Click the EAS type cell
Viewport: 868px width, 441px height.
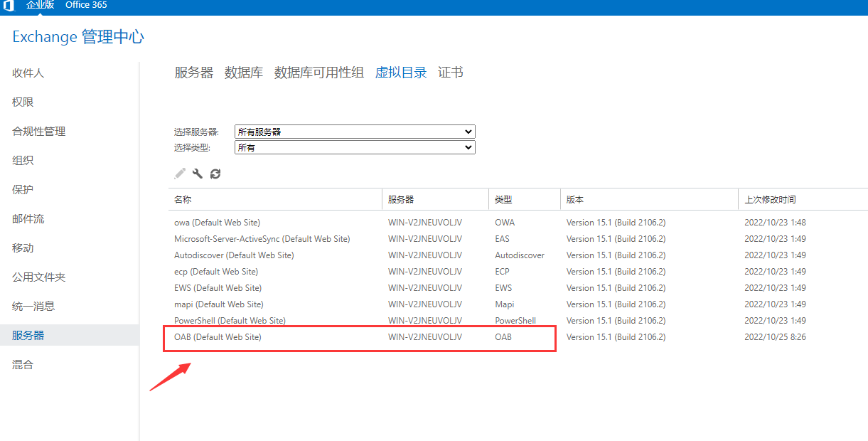tap(503, 239)
